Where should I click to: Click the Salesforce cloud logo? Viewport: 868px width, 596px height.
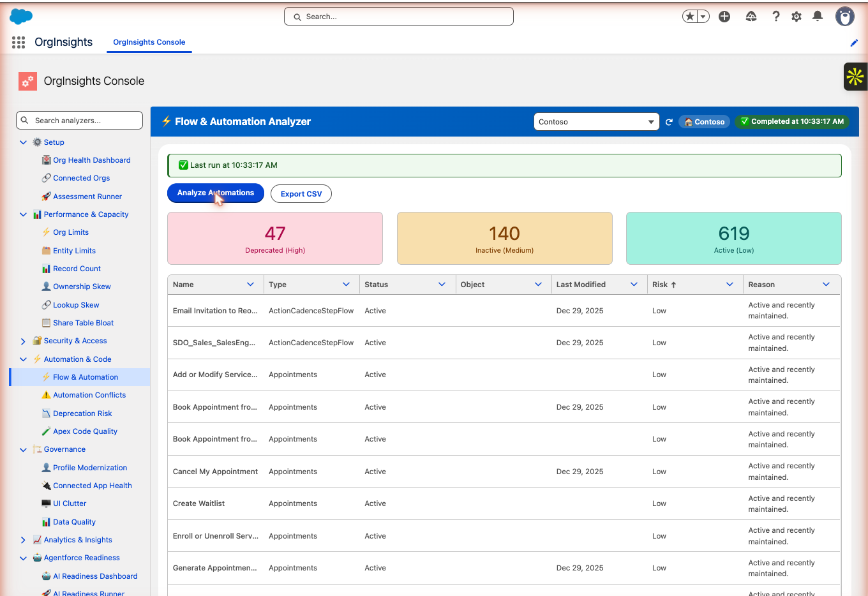click(21, 17)
